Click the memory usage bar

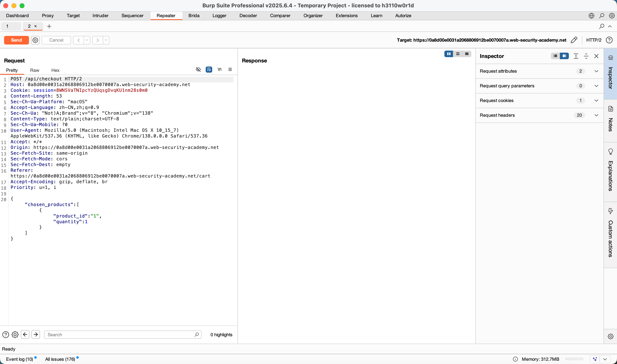(x=574, y=359)
